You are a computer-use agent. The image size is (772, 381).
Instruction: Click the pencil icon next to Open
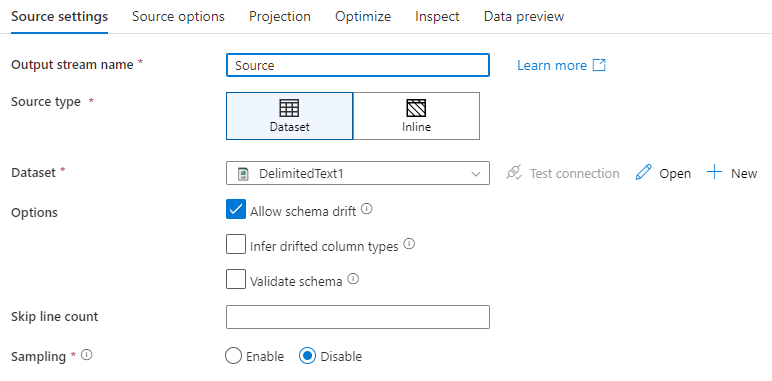click(643, 173)
